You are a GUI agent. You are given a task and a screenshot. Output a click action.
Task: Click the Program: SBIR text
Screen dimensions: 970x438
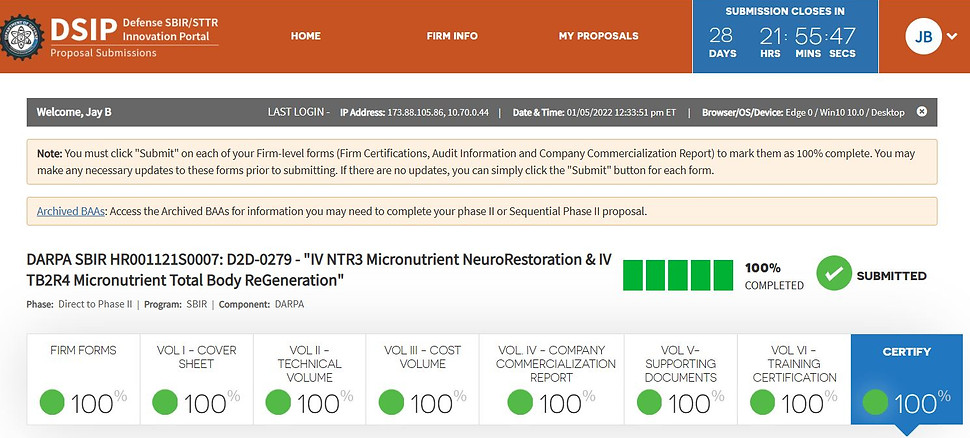click(176, 304)
